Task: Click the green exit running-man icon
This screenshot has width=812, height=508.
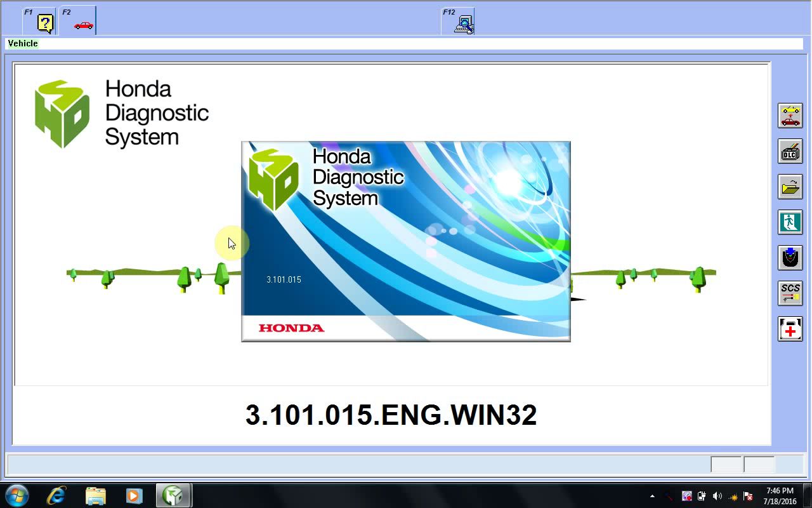Action: [790, 222]
